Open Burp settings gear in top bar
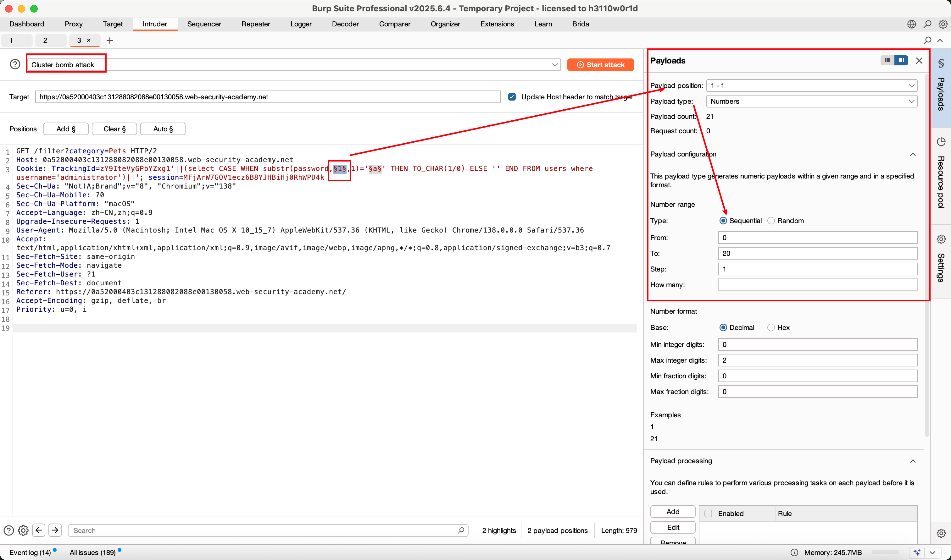 (943, 24)
